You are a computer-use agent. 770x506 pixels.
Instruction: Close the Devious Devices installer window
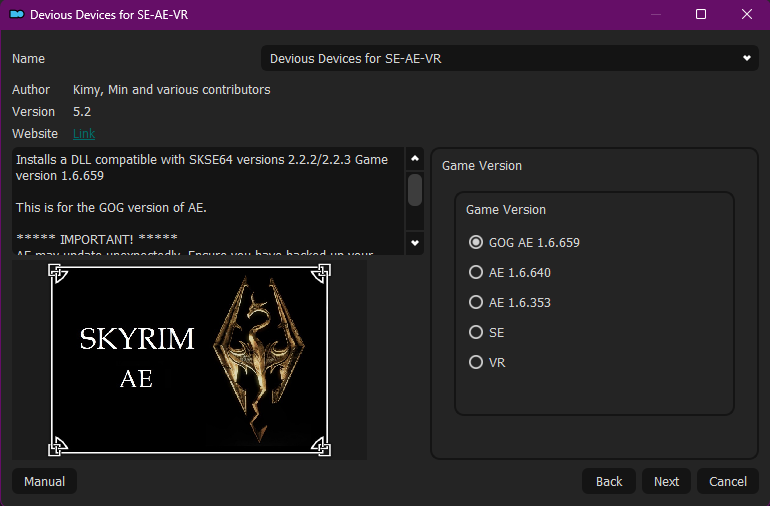point(747,14)
